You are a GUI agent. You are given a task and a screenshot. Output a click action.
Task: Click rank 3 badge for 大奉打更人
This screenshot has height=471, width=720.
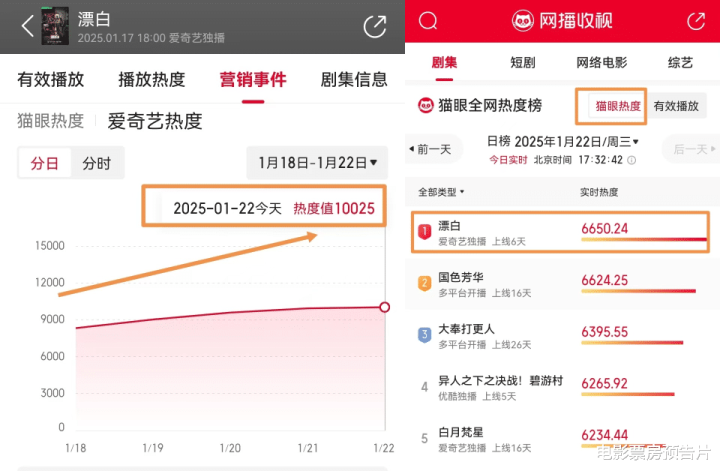pos(425,335)
